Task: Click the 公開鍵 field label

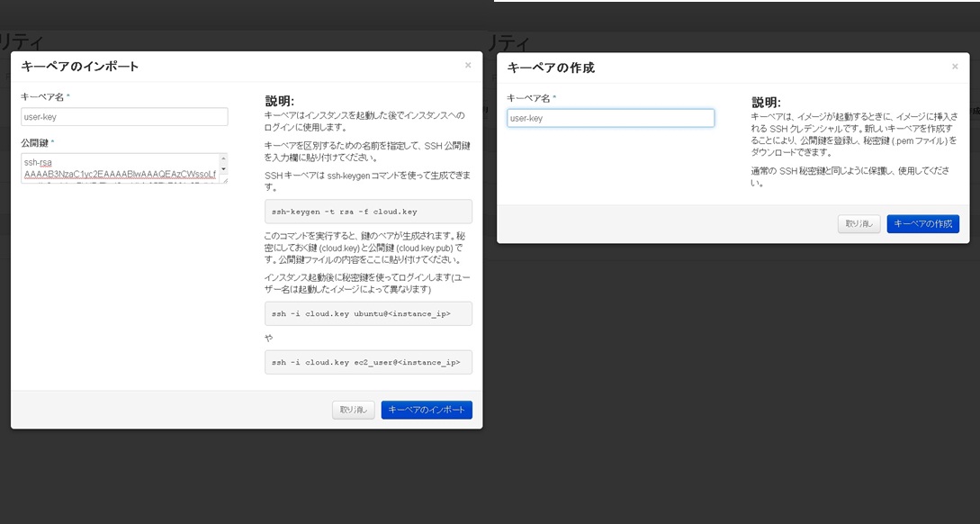Action: coord(35,142)
